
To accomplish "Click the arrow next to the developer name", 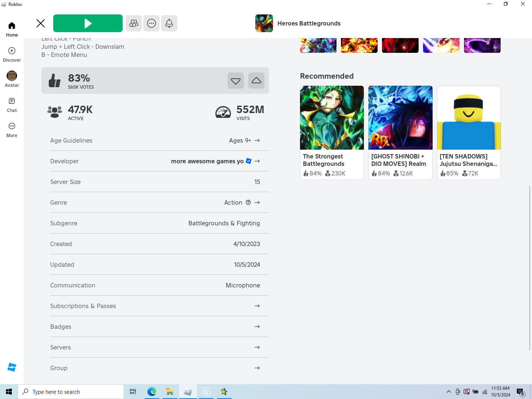I will pos(257,161).
